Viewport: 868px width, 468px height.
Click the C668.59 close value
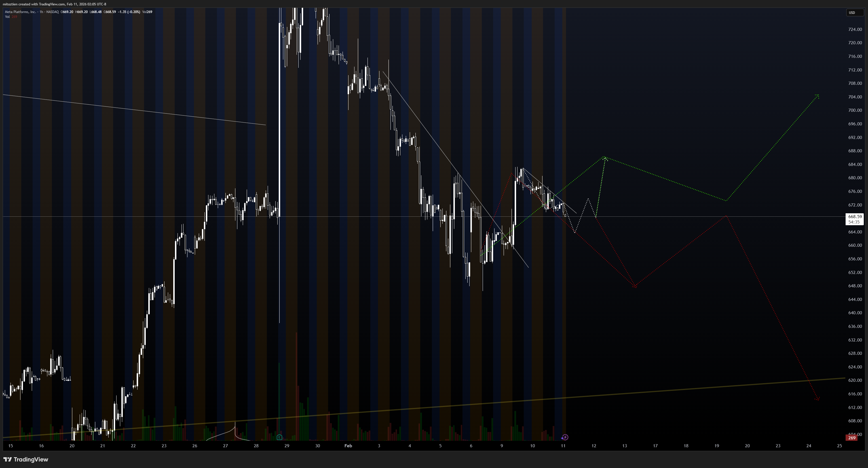click(x=110, y=12)
